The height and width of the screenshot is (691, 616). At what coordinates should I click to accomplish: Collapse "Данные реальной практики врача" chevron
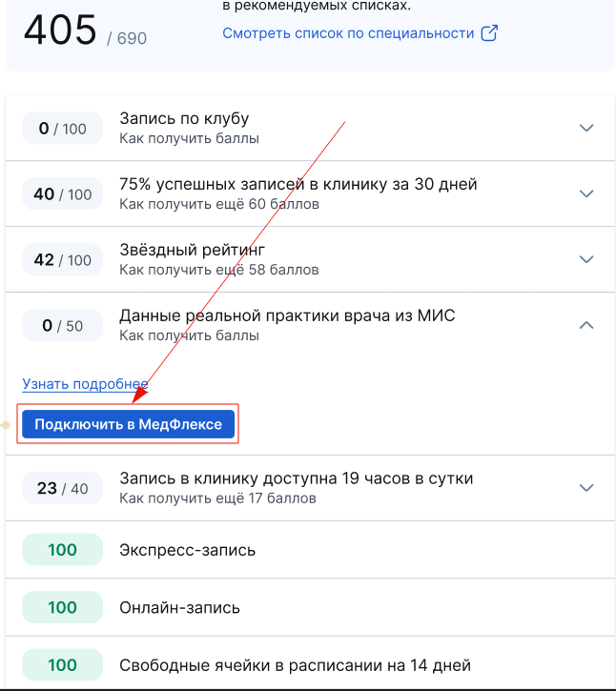(586, 325)
